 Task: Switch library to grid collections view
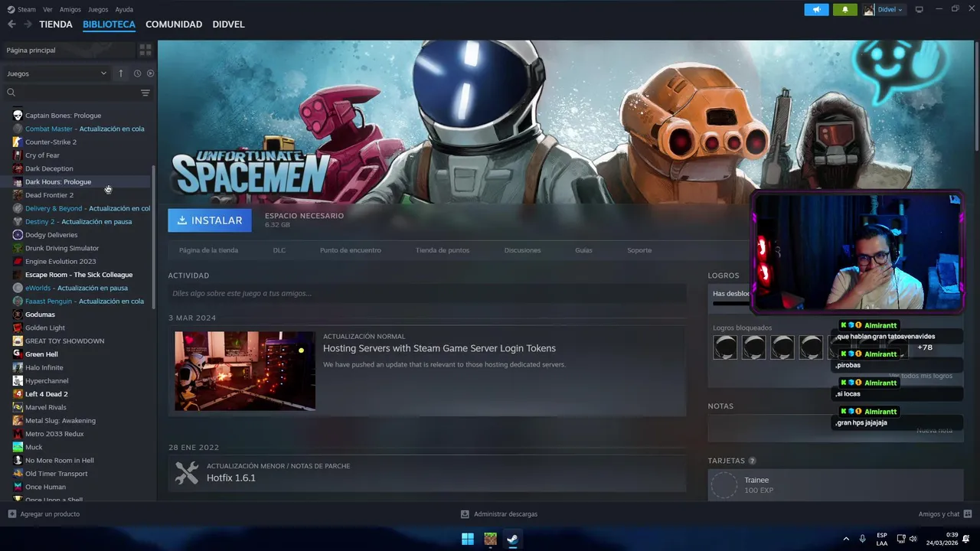point(145,50)
